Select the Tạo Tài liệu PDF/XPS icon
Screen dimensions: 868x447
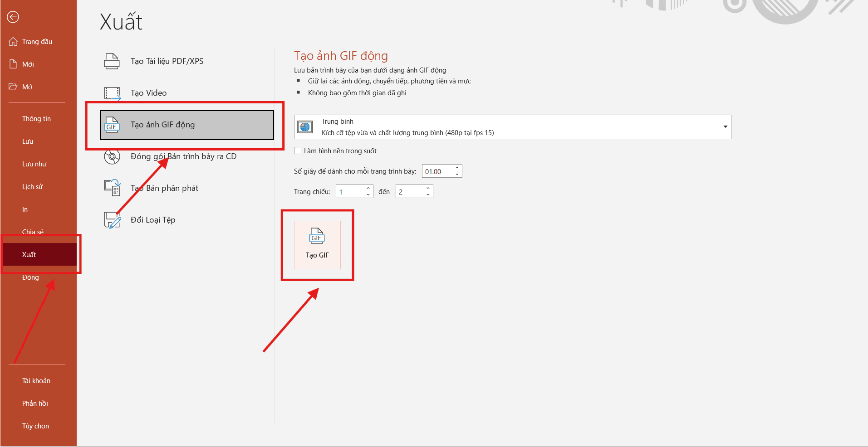(111, 61)
